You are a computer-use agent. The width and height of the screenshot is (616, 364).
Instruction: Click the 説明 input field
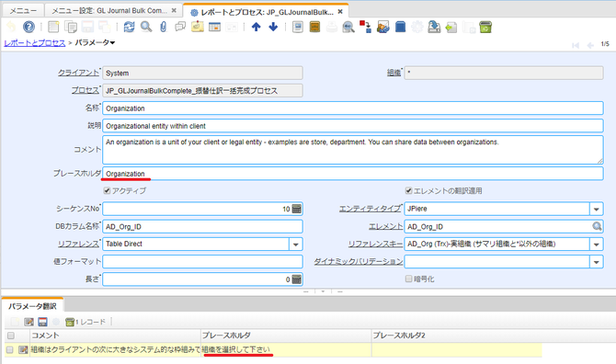(353, 126)
